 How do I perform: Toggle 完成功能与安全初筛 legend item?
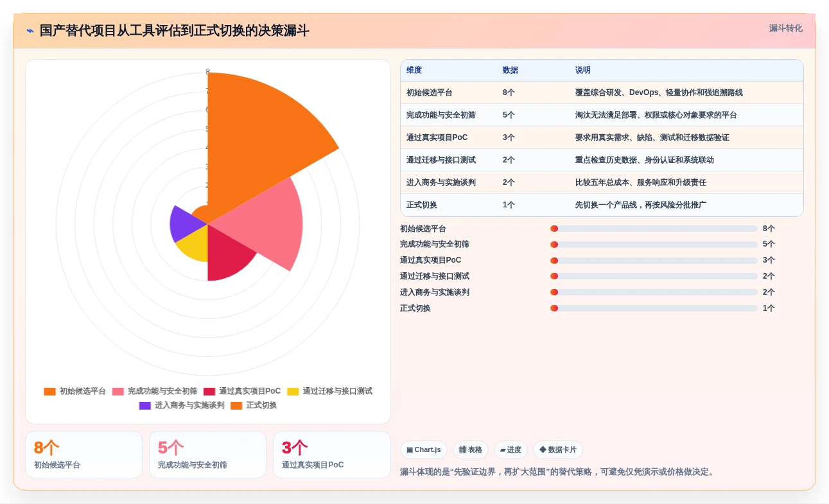pyautogui.click(x=155, y=391)
